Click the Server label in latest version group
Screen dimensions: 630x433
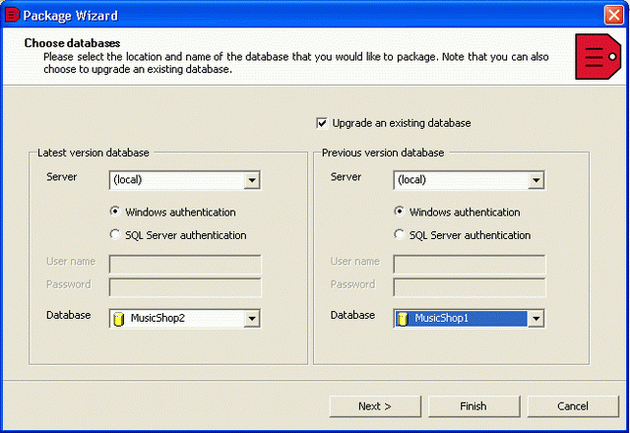click(61, 177)
